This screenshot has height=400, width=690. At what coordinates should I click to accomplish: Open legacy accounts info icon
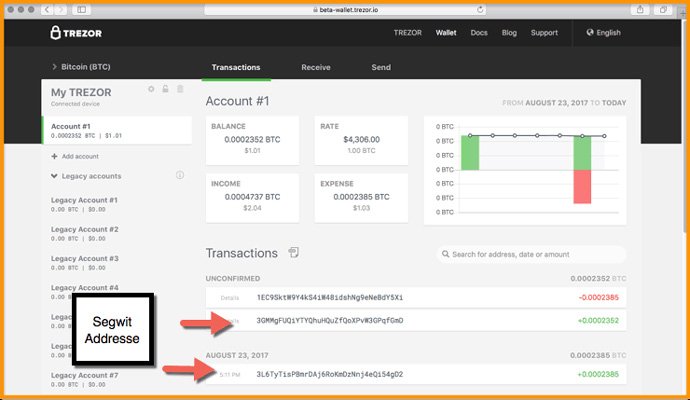180,175
